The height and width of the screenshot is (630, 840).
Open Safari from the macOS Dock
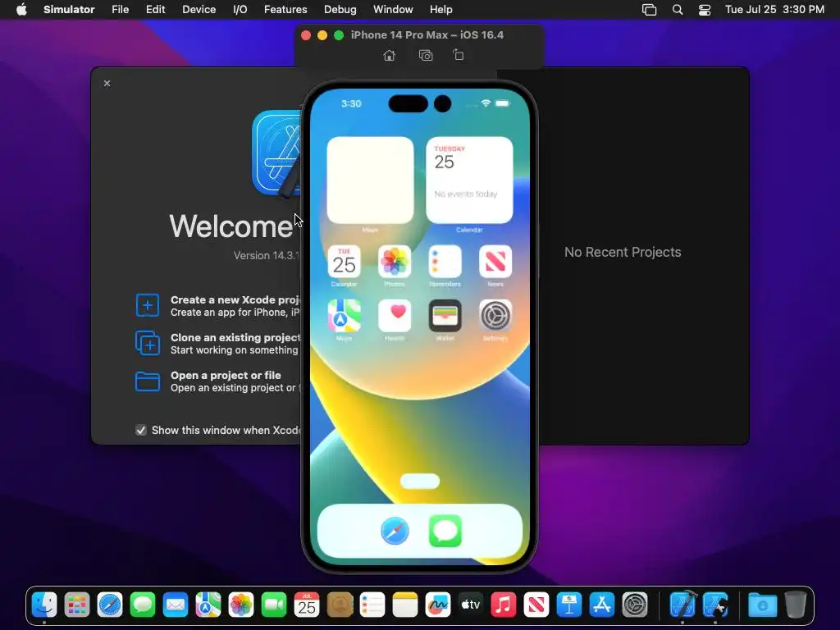tap(110, 605)
